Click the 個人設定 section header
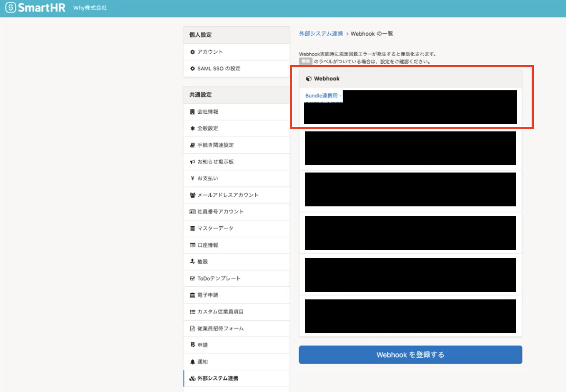 tap(236, 35)
